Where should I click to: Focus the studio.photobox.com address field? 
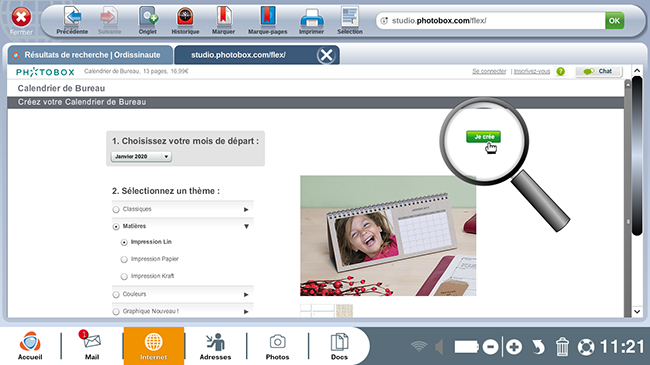(x=491, y=21)
